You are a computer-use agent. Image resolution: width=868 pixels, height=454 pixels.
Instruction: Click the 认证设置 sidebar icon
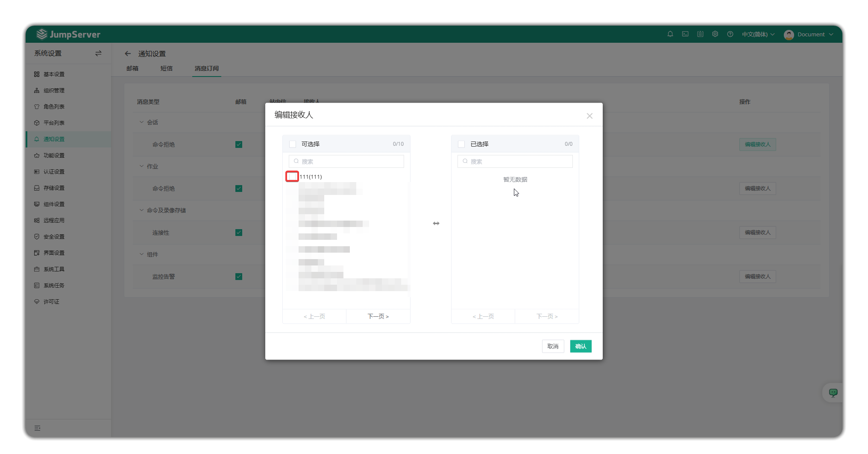click(x=37, y=172)
